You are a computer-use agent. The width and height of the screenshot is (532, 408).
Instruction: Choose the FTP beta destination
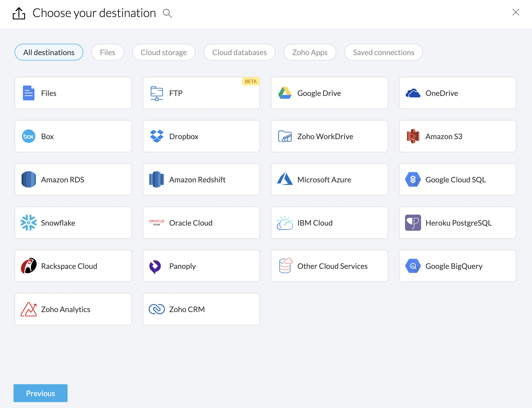click(201, 93)
